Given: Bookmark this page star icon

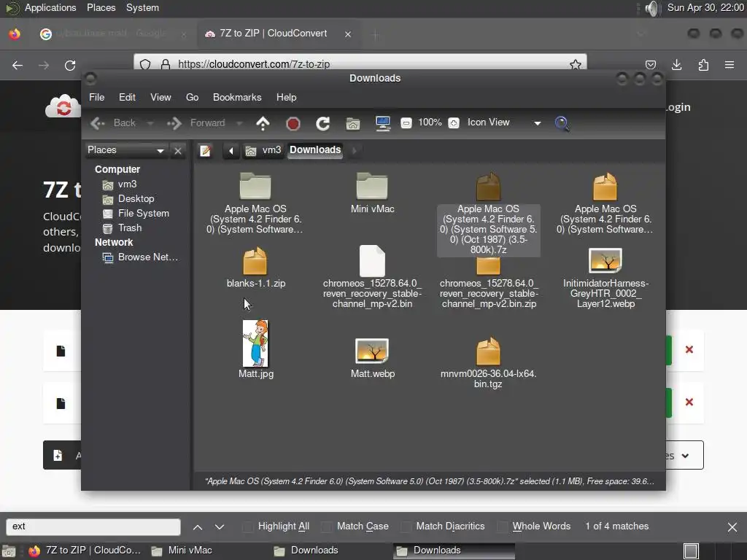Looking at the screenshot, I should (576, 64).
